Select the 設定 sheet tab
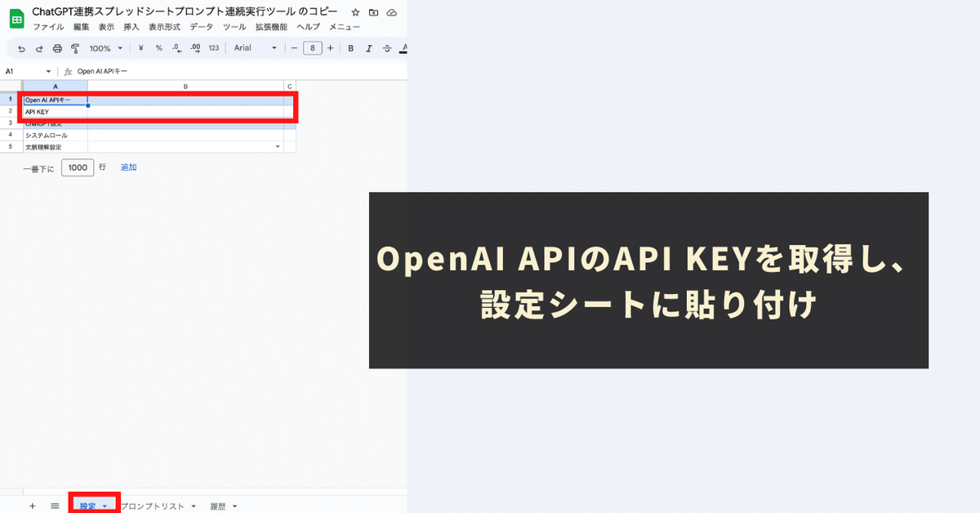The height and width of the screenshot is (513, 980). [87, 506]
